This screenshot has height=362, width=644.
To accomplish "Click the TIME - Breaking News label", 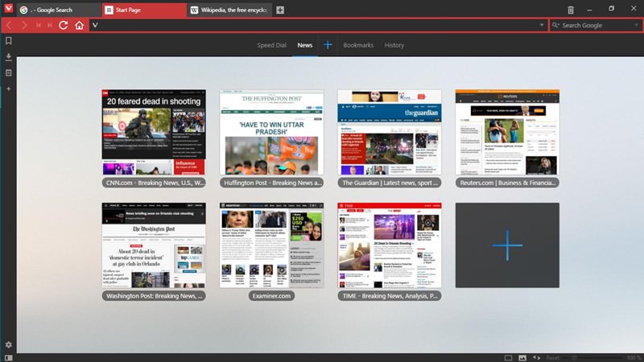I will tap(390, 295).
